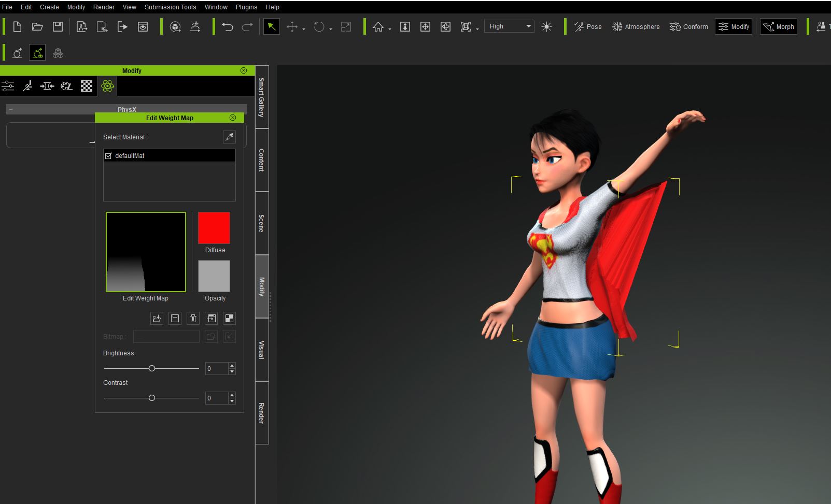Screen dimensions: 831x504
Task: Click the send to iClone icon
Action: [x=102, y=27]
